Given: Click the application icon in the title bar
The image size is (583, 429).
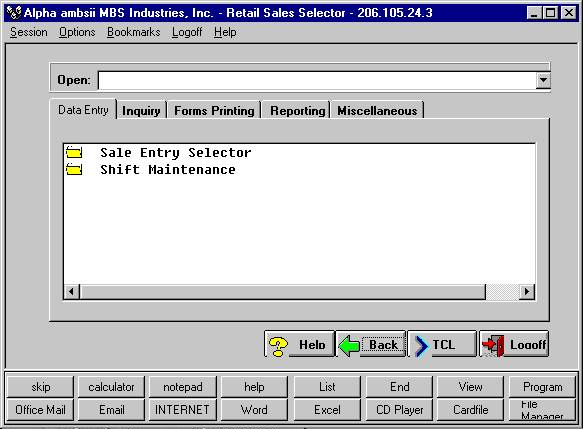Looking at the screenshot, I should (x=14, y=13).
